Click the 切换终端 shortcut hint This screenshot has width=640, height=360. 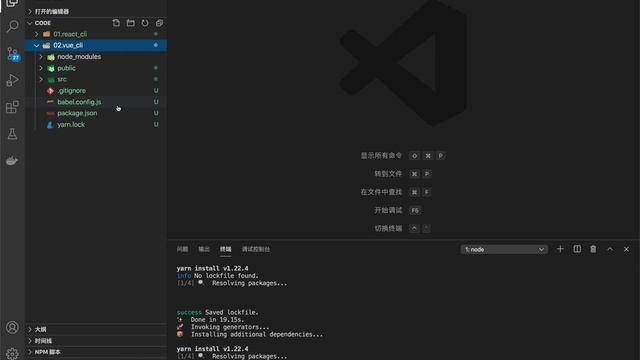click(388, 228)
